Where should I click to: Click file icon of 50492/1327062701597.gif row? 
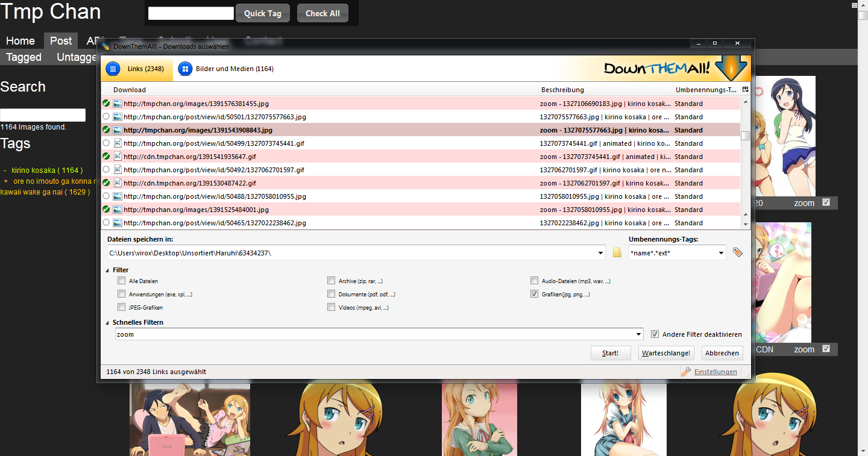pyautogui.click(x=118, y=170)
